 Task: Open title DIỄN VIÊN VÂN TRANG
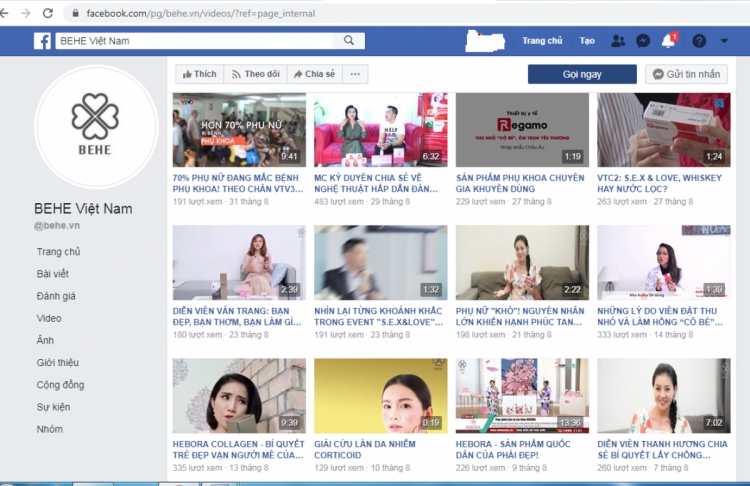coord(237,316)
